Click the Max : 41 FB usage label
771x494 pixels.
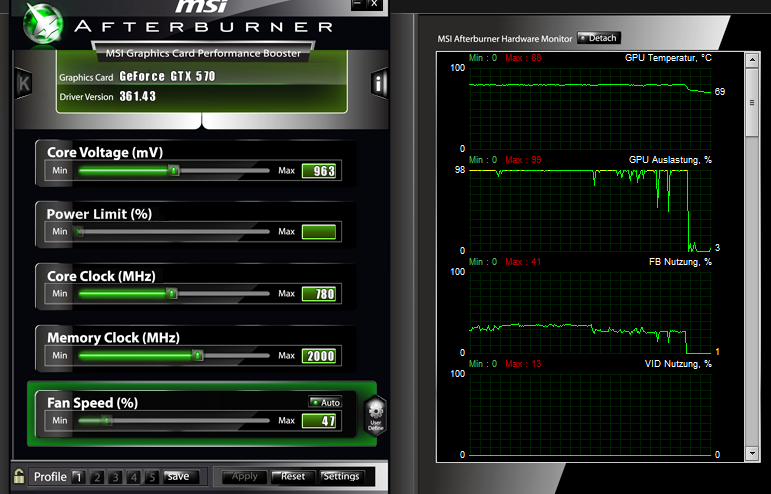click(x=523, y=262)
